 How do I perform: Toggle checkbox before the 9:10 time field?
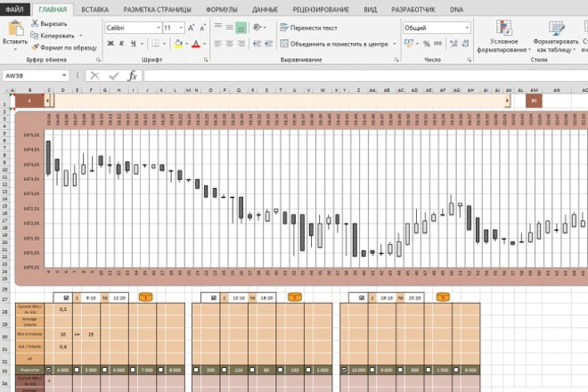(x=66, y=296)
